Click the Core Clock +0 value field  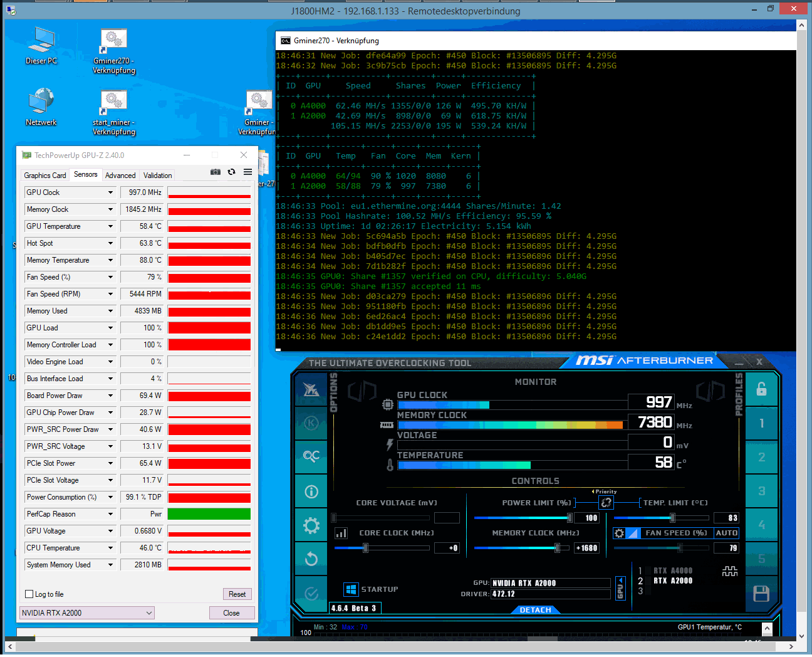pos(447,548)
